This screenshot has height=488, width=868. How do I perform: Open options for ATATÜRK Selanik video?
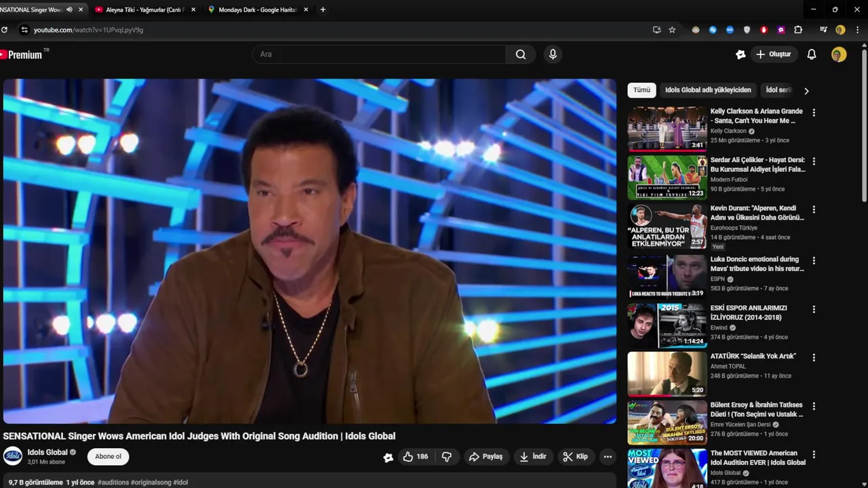814,357
